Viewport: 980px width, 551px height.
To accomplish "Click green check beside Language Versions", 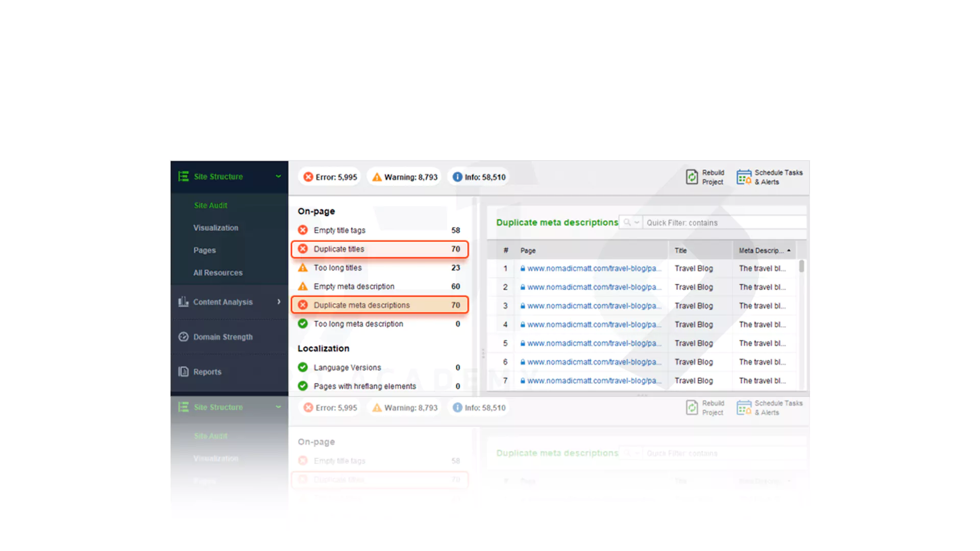I will [x=303, y=367].
